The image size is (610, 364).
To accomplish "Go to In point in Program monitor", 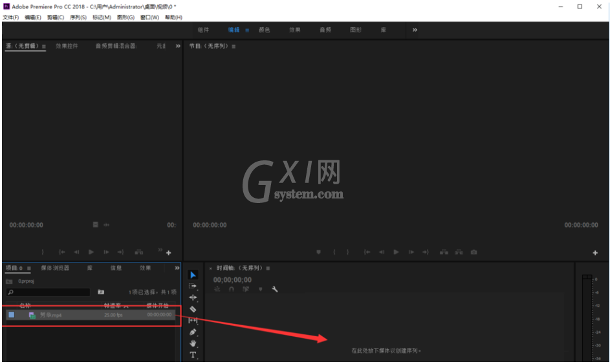I will coord(367,252).
